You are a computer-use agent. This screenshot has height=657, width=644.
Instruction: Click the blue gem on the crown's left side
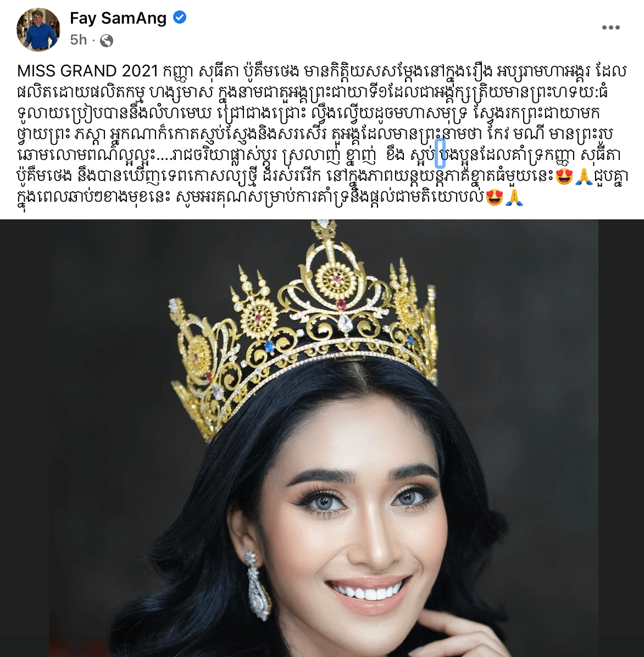[x=269, y=346]
